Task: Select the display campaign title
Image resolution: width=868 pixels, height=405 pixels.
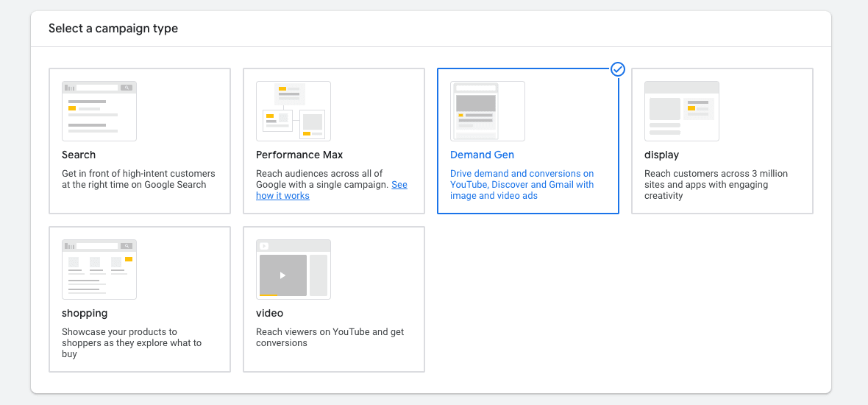Action: pos(661,155)
